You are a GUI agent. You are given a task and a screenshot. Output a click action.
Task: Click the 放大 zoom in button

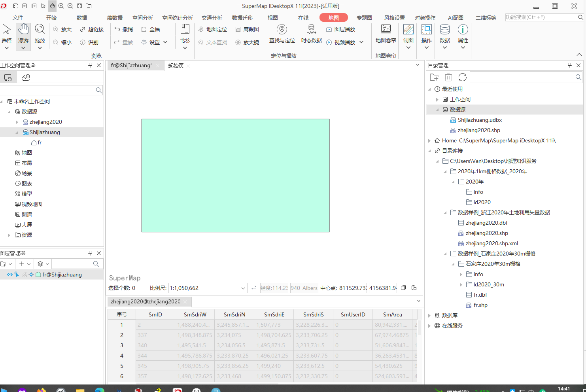[62, 29]
